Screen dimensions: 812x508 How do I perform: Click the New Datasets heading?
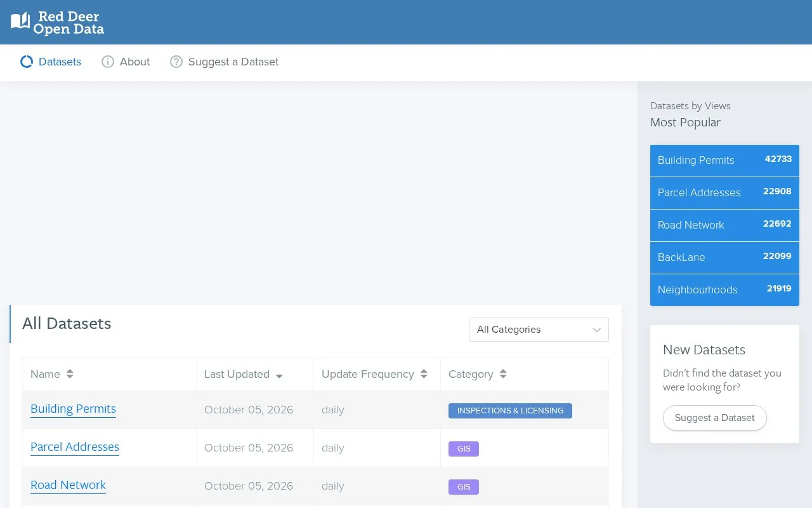(704, 350)
